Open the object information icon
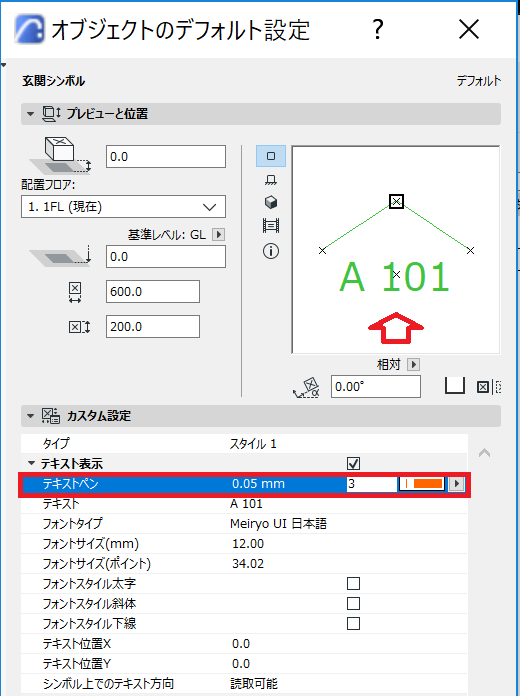This screenshot has width=520, height=696. coord(271,251)
